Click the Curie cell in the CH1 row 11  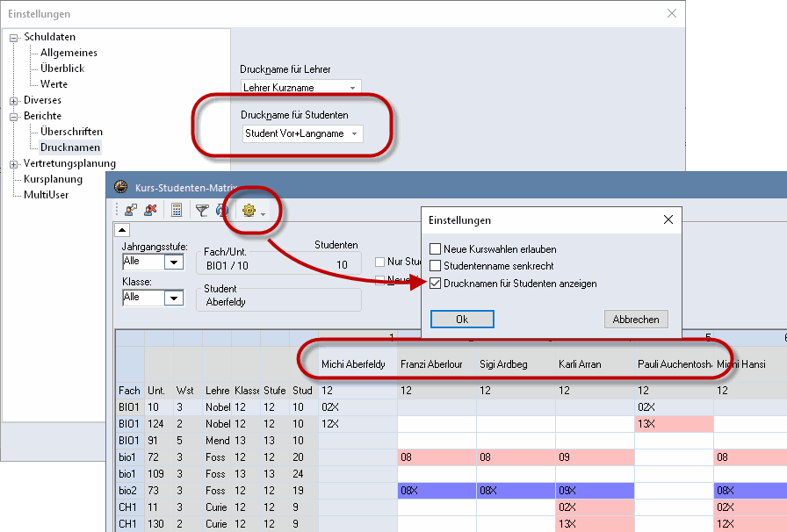point(217,507)
